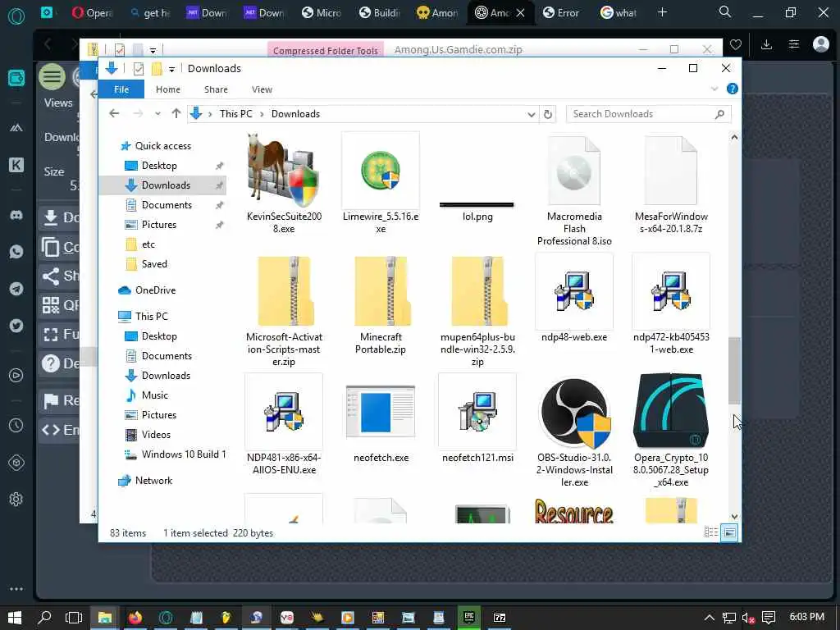The image size is (840, 630).
Task: Click Properties checkmark in quick access toolbar
Action: click(138, 69)
